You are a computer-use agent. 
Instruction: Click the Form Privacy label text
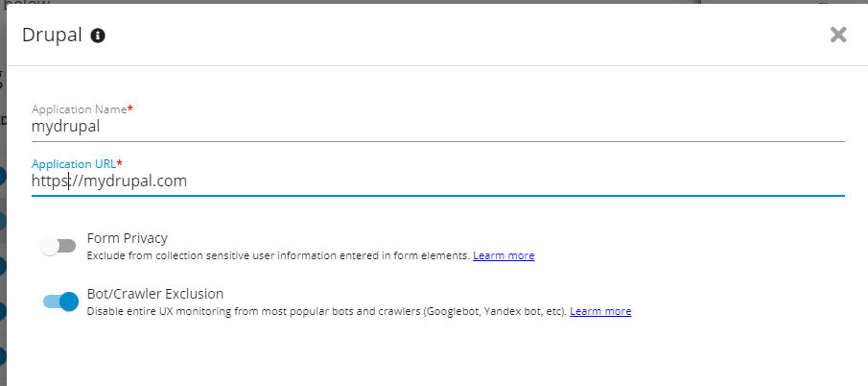(x=128, y=238)
